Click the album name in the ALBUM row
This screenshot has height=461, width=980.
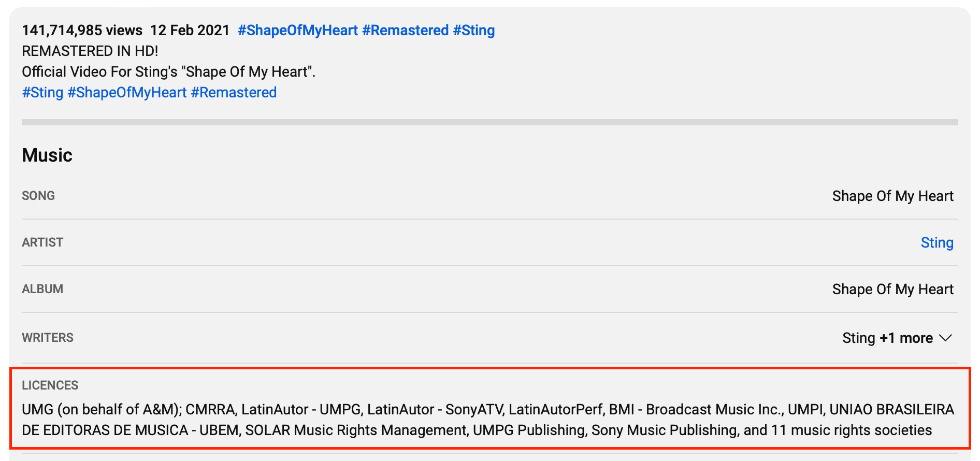892,290
